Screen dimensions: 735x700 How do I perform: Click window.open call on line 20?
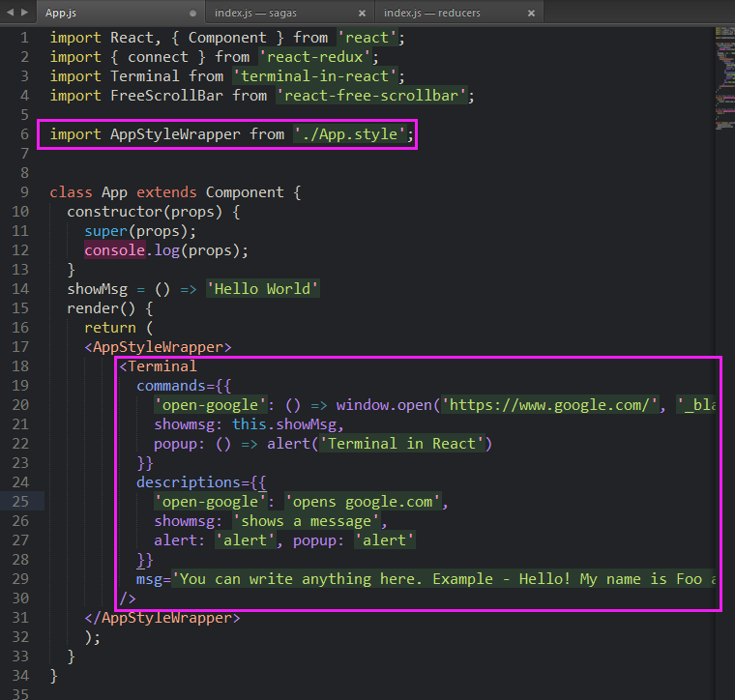[384, 405]
